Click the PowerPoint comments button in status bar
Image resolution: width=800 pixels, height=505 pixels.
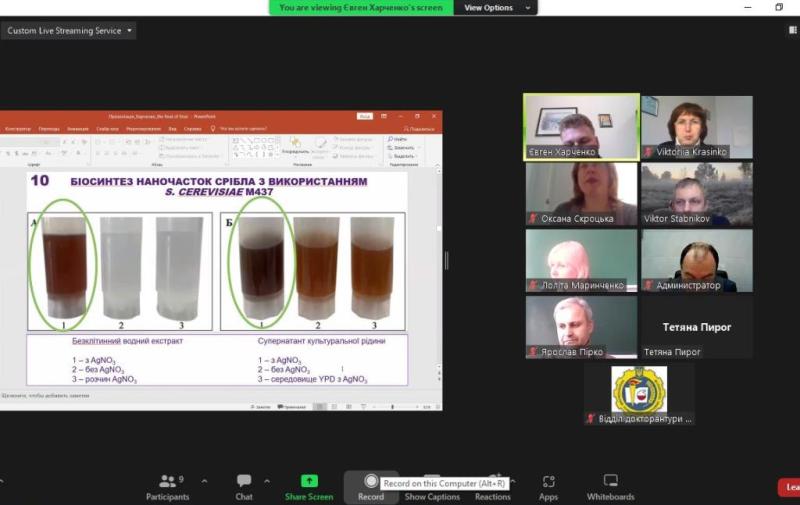291,407
